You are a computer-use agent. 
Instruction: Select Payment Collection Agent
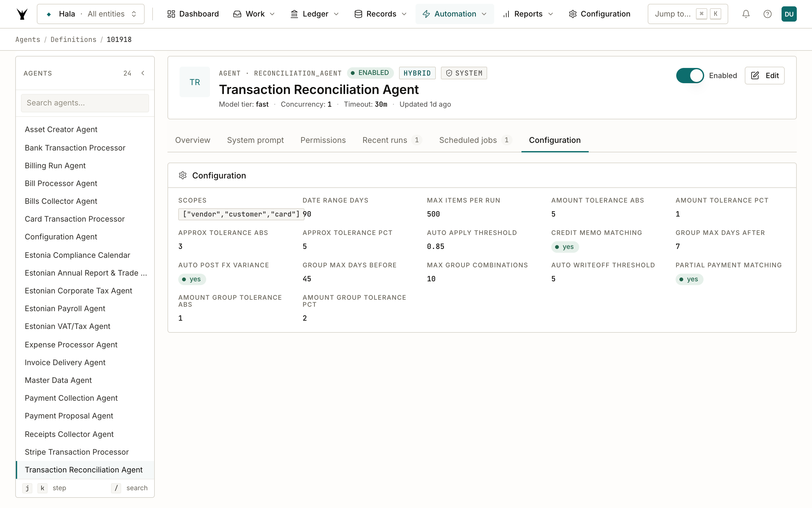pyautogui.click(x=85, y=398)
